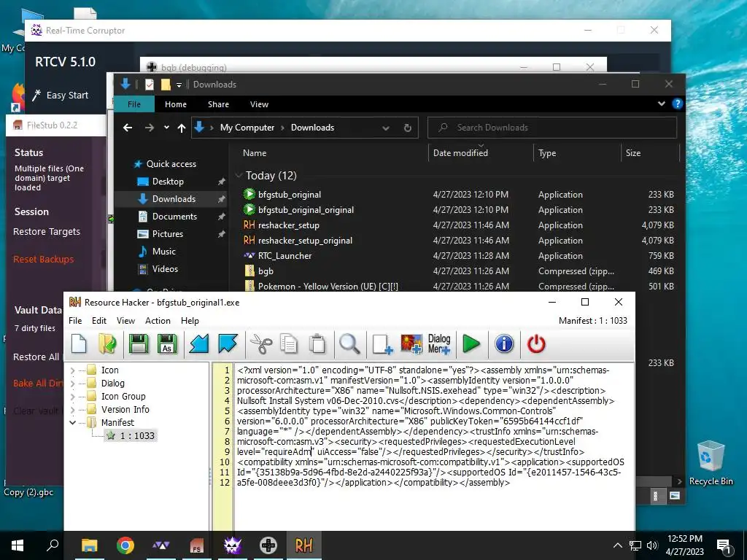
Task: Click the Search Downloads field
Action: [x=552, y=128]
